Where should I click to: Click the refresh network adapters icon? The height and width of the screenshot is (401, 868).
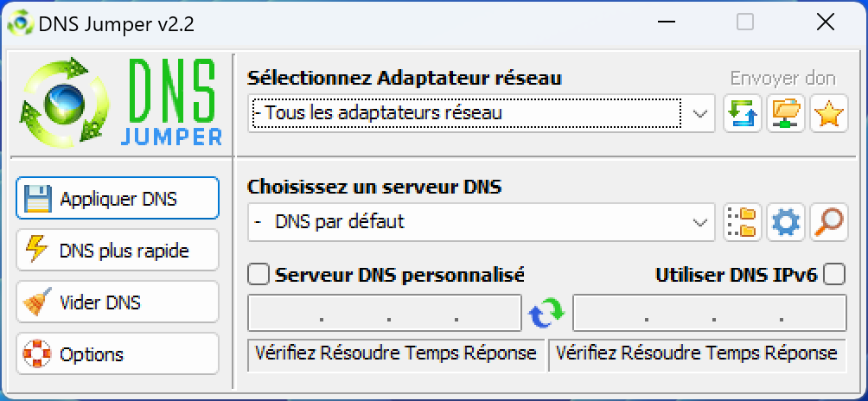click(x=743, y=113)
